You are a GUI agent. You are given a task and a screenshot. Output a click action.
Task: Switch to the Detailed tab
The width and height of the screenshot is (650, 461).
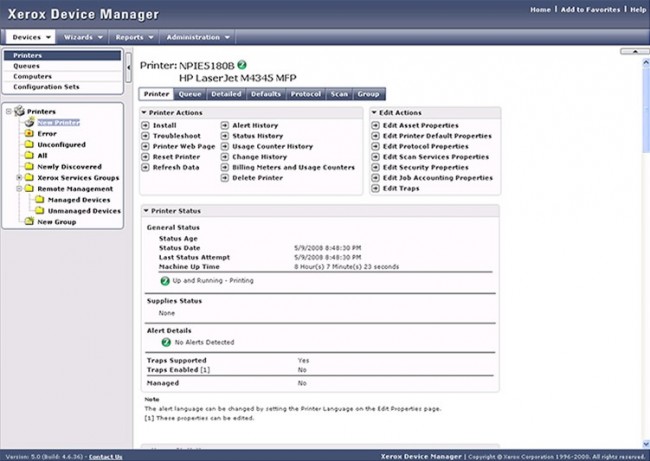point(226,94)
